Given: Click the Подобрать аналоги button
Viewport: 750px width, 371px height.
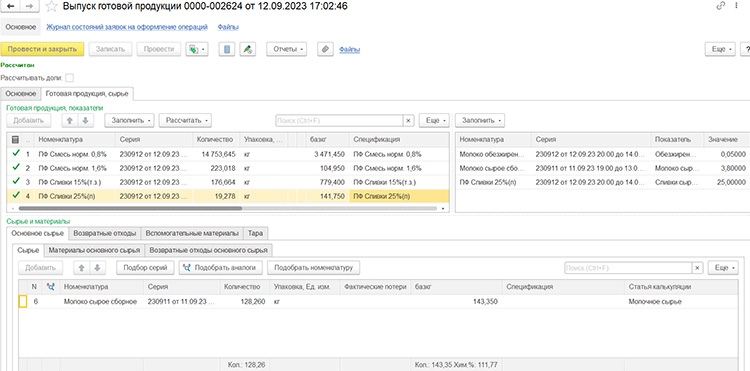Looking at the screenshot, I should [x=221, y=268].
